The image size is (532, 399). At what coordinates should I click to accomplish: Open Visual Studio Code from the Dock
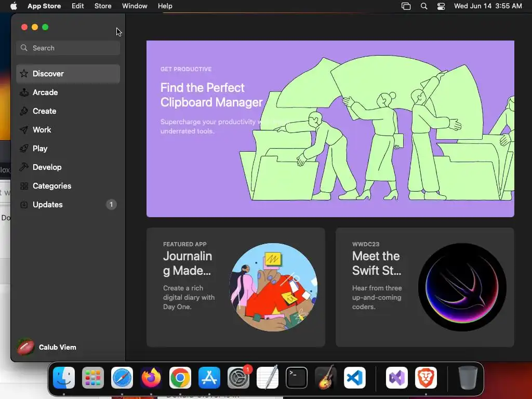[x=355, y=378]
